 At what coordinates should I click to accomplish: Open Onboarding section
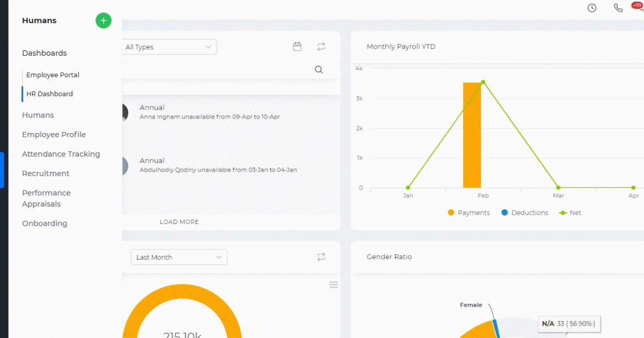tap(45, 223)
